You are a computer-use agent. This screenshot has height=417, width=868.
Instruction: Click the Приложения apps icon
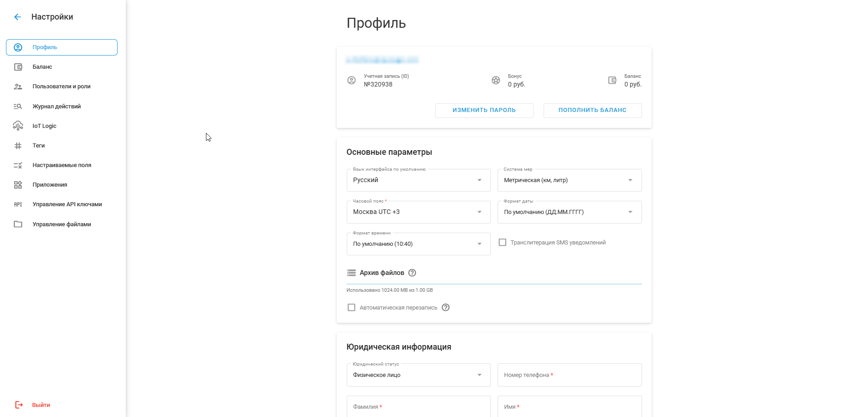[x=18, y=185]
